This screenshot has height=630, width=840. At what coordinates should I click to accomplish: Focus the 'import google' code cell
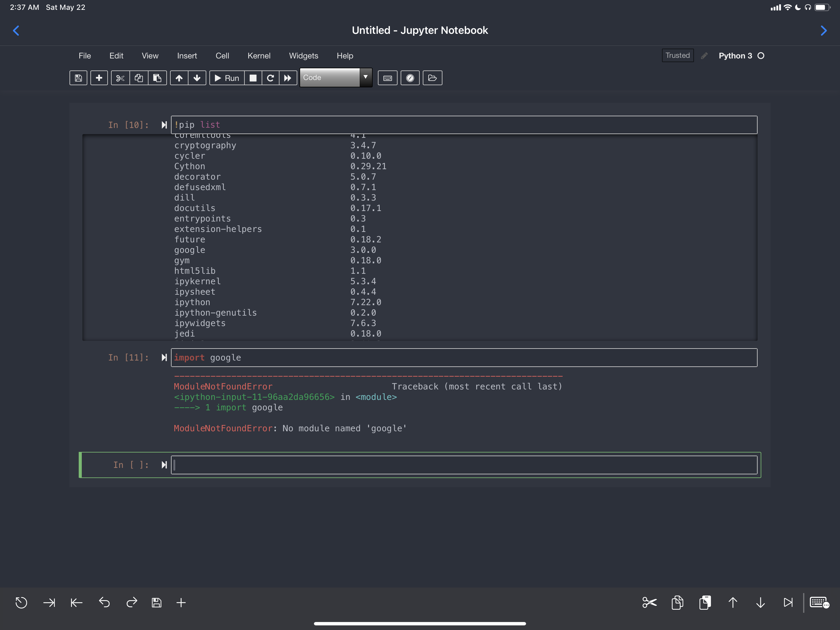pos(464,357)
